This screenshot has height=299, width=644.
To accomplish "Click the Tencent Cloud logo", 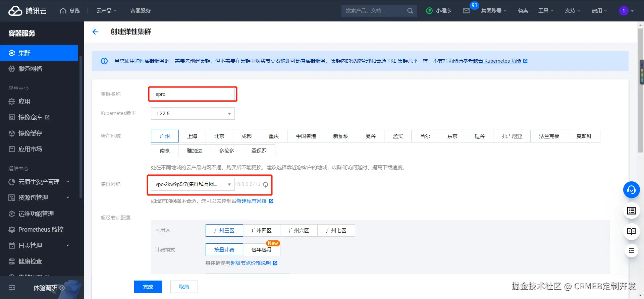I will click(27, 11).
